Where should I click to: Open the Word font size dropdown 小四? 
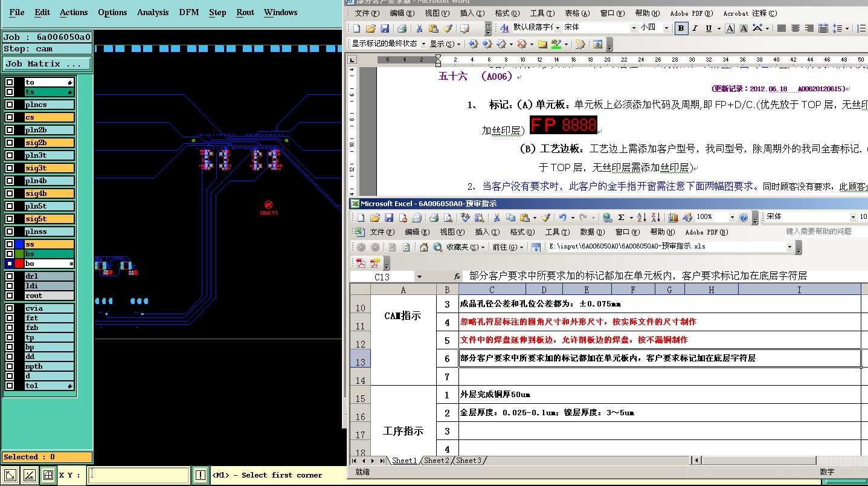(666, 28)
